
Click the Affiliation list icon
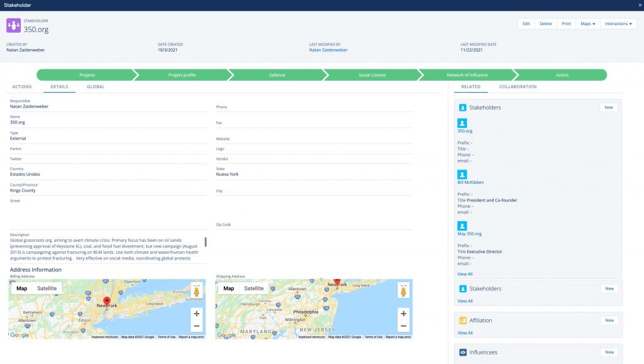click(463, 321)
